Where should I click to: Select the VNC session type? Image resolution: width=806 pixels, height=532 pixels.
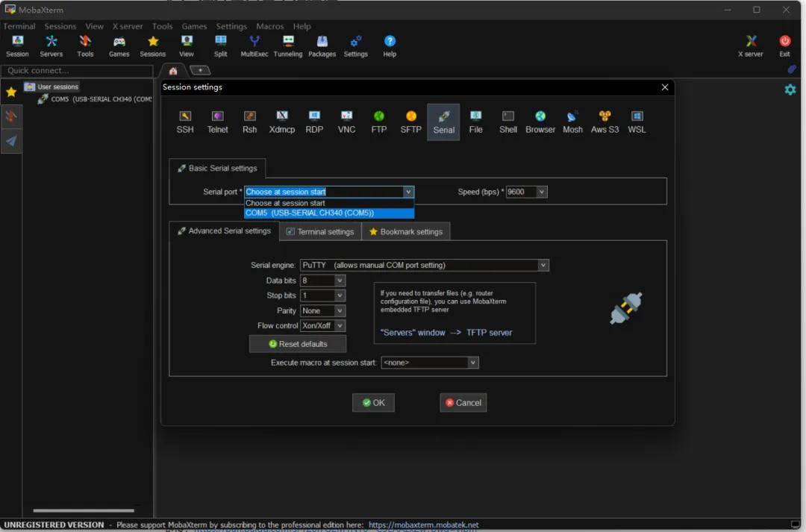tap(346, 122)
